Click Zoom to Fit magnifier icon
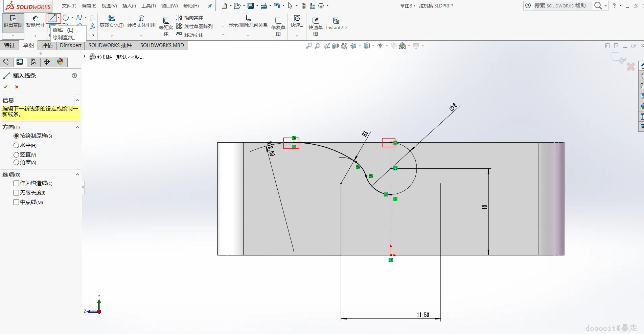The image size is (644, 334). tap(309, 46)
